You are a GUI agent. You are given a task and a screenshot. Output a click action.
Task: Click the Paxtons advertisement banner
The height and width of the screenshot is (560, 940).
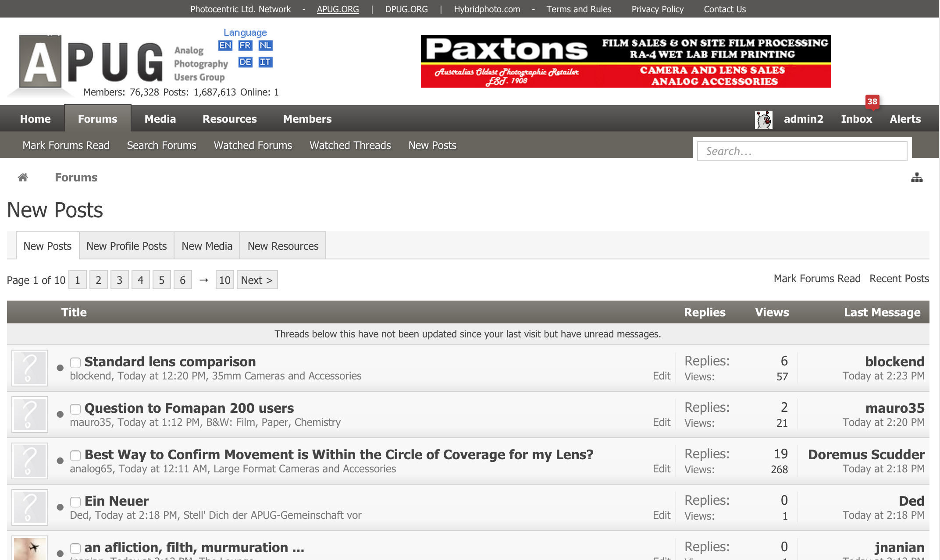(626, 61)
